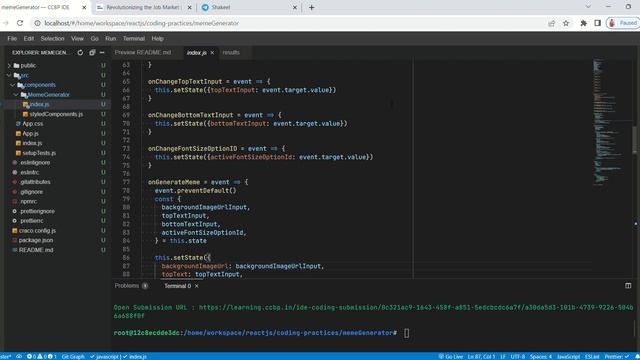Click the editor vertical scrollbar
The width and height of the screenshot is (640, 360).
coord(635,141)
